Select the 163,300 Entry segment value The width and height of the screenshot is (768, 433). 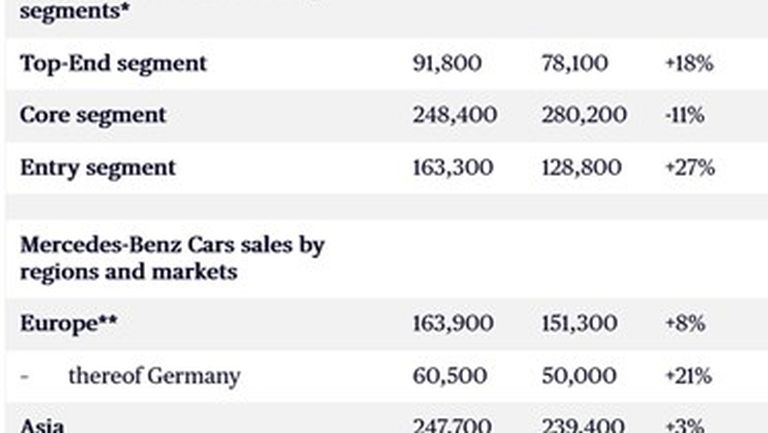[x=453, y=167]
